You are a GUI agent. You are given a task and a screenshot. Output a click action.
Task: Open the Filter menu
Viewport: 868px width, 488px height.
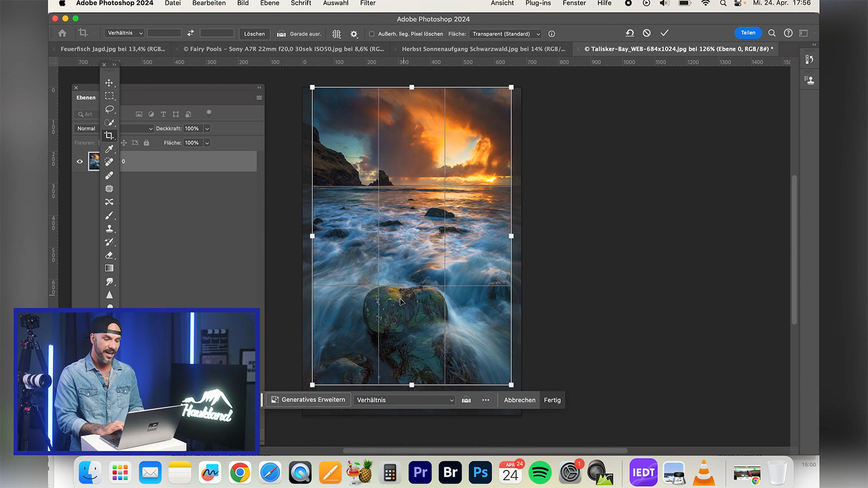(368, 3)
